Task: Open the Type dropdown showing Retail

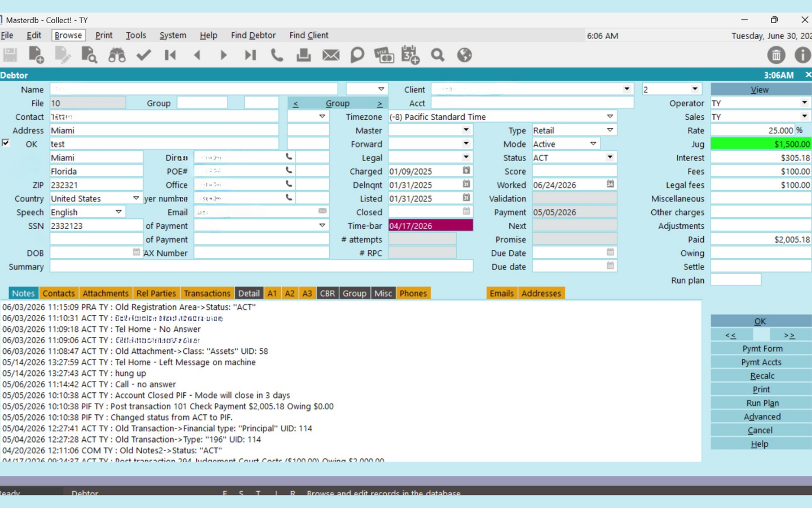Action: pyautogui.click(x=610, y=130)
